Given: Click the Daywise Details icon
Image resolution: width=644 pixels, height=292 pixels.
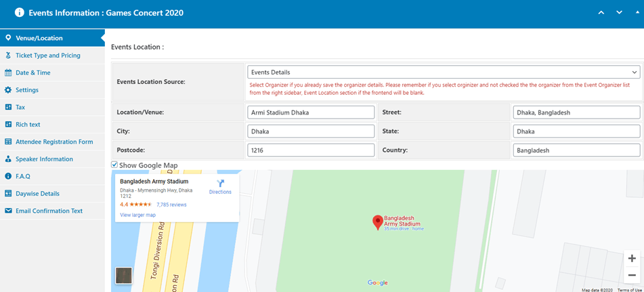Looking at the screenshot, I should click(x=8, y=193).
